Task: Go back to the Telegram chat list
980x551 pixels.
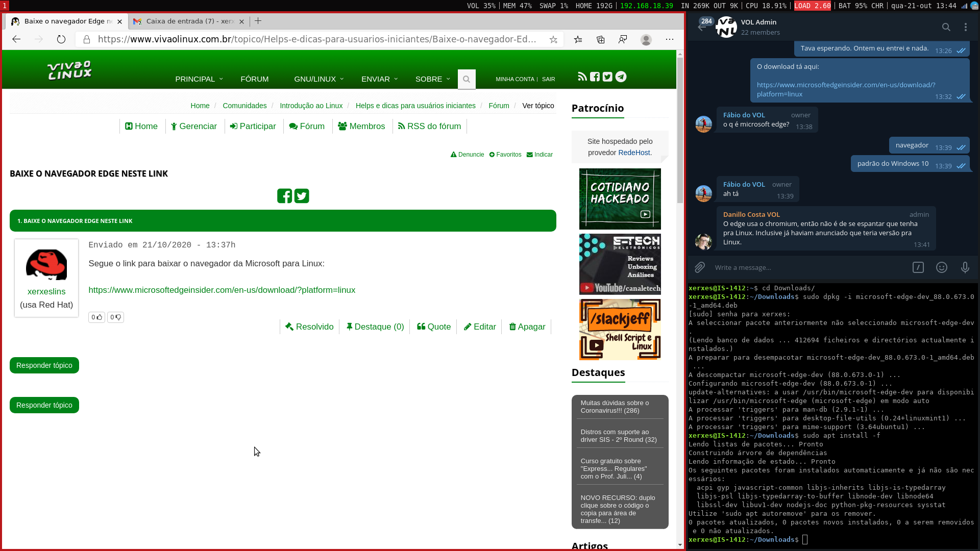Action: (x=702, y=27)
